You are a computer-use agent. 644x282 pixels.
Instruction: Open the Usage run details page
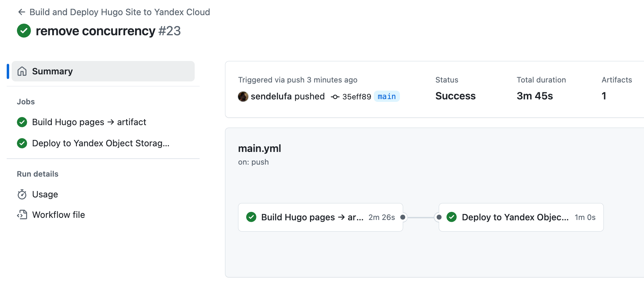45,194
